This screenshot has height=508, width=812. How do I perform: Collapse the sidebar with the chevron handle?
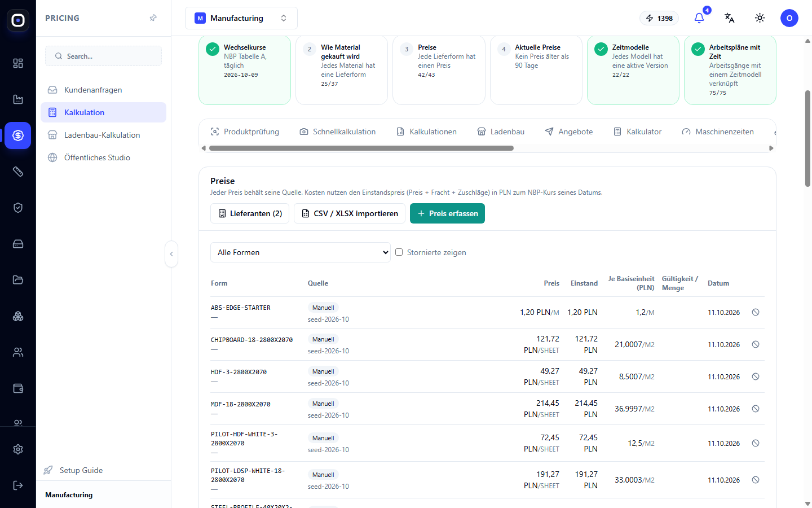[x=171, y=254]
